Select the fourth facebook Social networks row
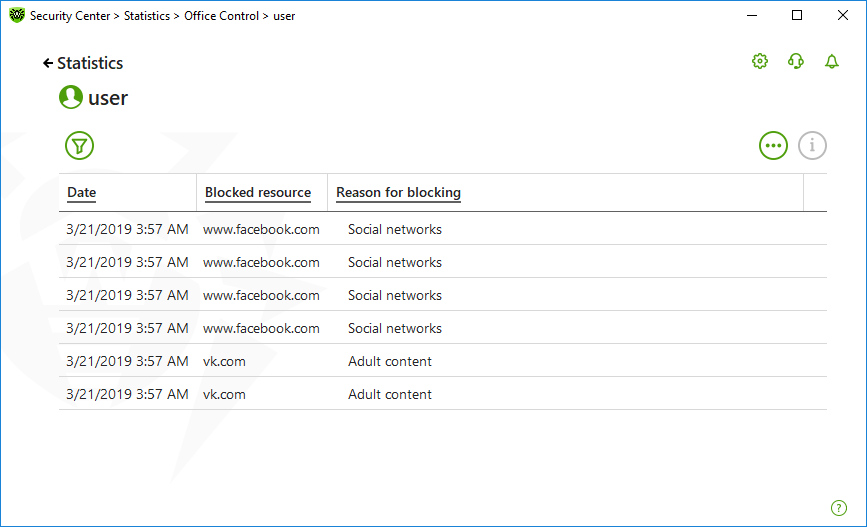The width and height of the screenshot is (867, 527). [x=443, y=328]
